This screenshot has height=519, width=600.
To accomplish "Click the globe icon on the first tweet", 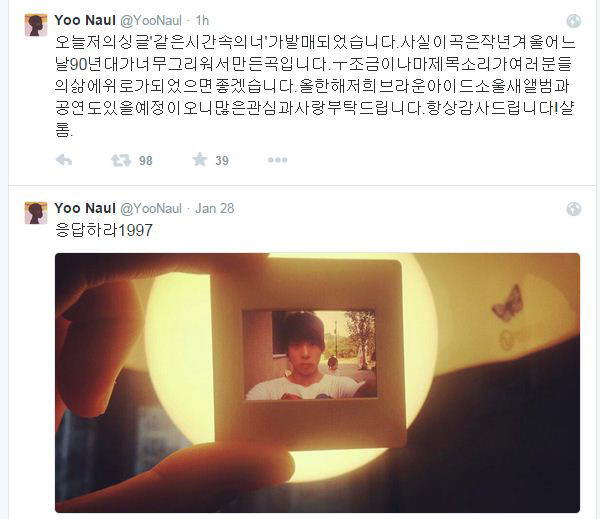I will (574, 21).
